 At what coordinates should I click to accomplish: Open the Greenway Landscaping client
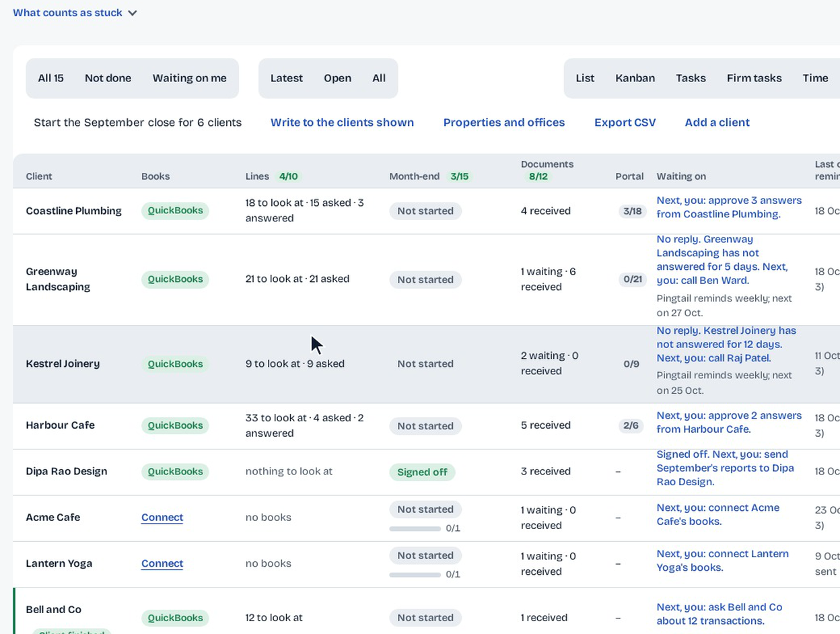point(58,279)
